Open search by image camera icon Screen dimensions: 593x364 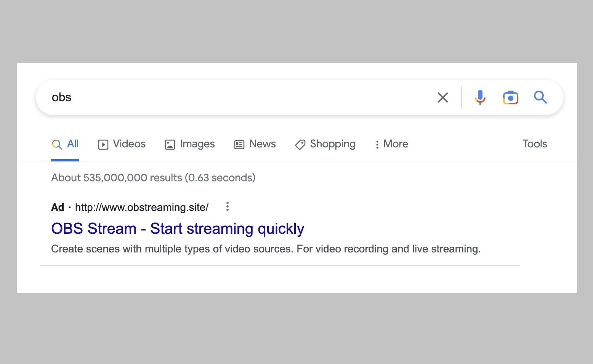[x=510, y=97]
